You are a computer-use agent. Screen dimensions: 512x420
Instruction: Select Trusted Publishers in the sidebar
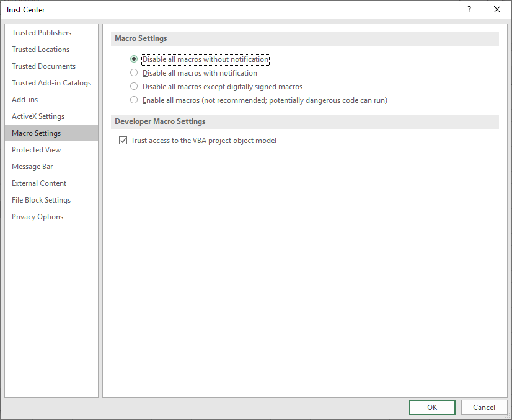click(42, 32)
